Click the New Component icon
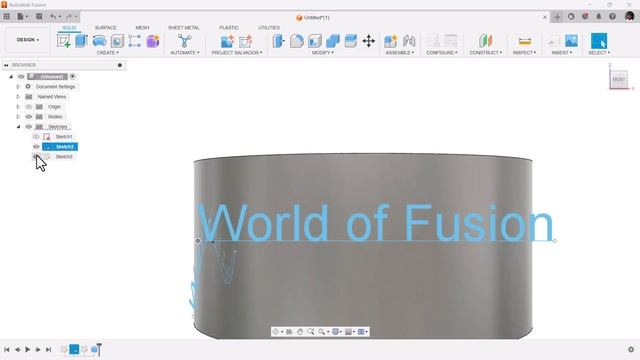Viewport: 640px width, 360px height. pos(390,41)
